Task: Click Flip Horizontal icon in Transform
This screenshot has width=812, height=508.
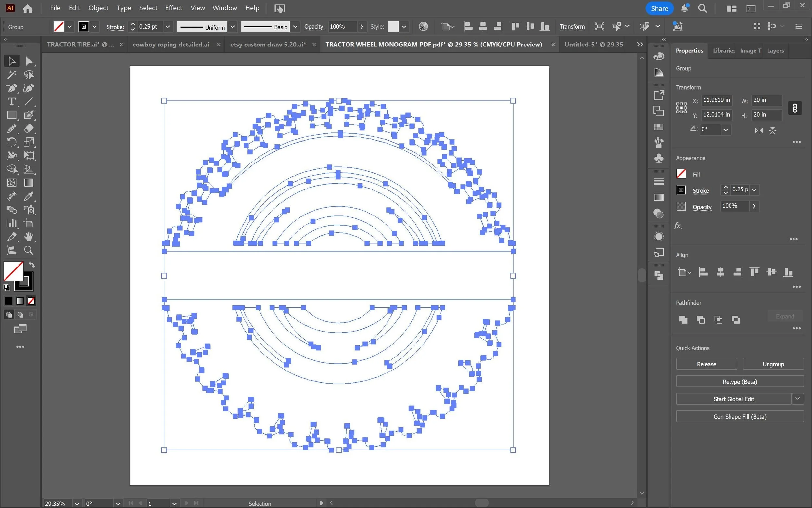Action: [759, 130]
